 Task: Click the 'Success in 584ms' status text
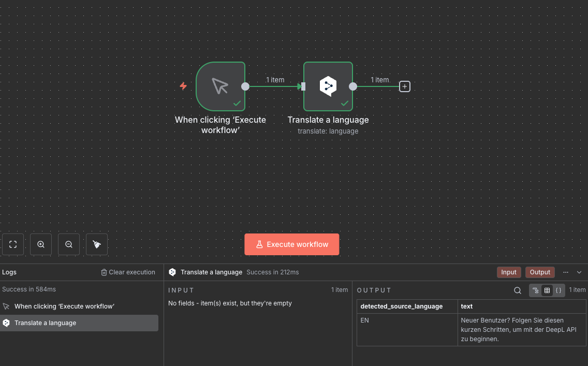point(29,289)
